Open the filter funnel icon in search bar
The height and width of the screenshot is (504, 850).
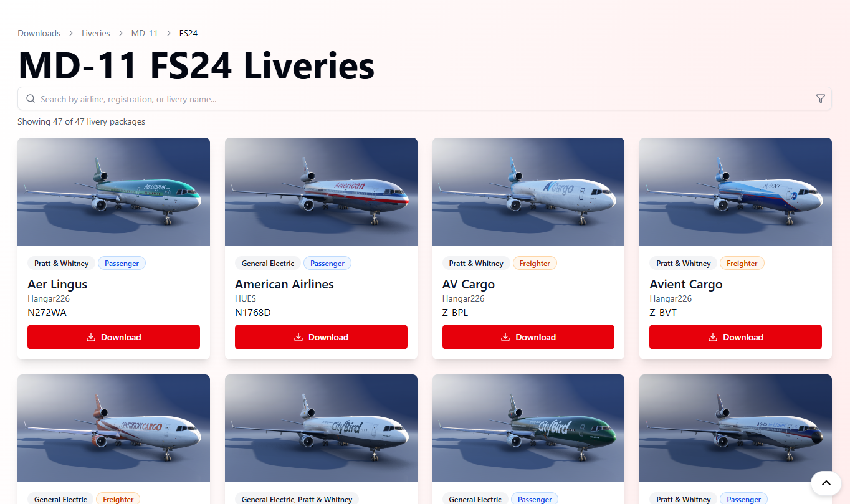[820, 99]
